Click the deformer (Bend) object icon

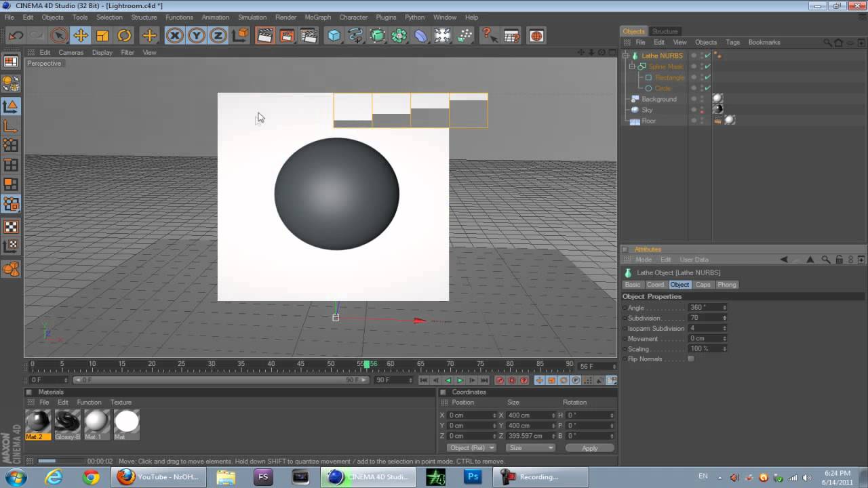[421, 35]
